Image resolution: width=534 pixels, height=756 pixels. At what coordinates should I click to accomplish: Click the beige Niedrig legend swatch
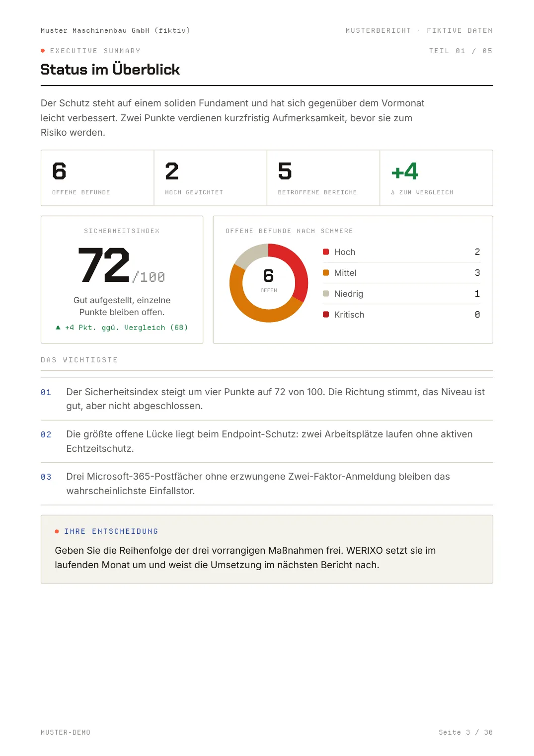(x=326, y=294)
